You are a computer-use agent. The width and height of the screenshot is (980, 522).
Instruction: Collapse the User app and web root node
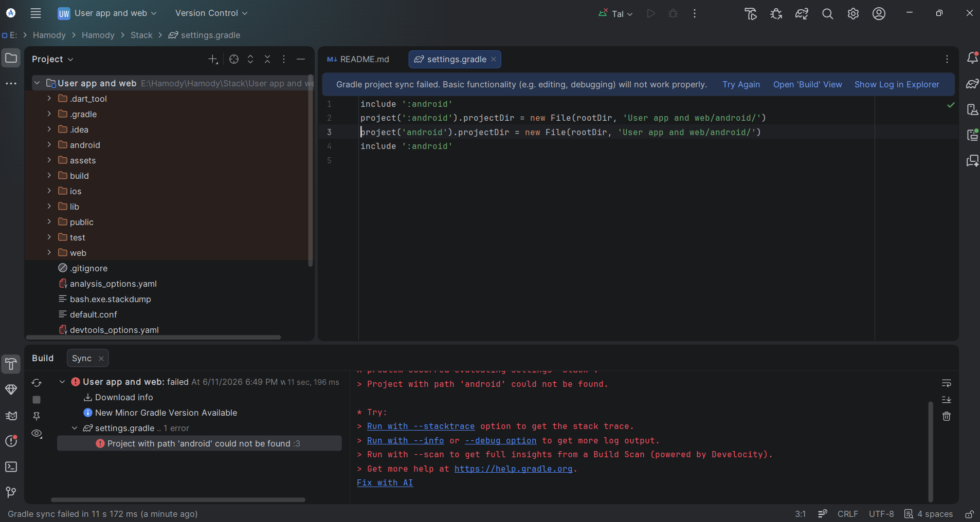click(x=37, y=83)
